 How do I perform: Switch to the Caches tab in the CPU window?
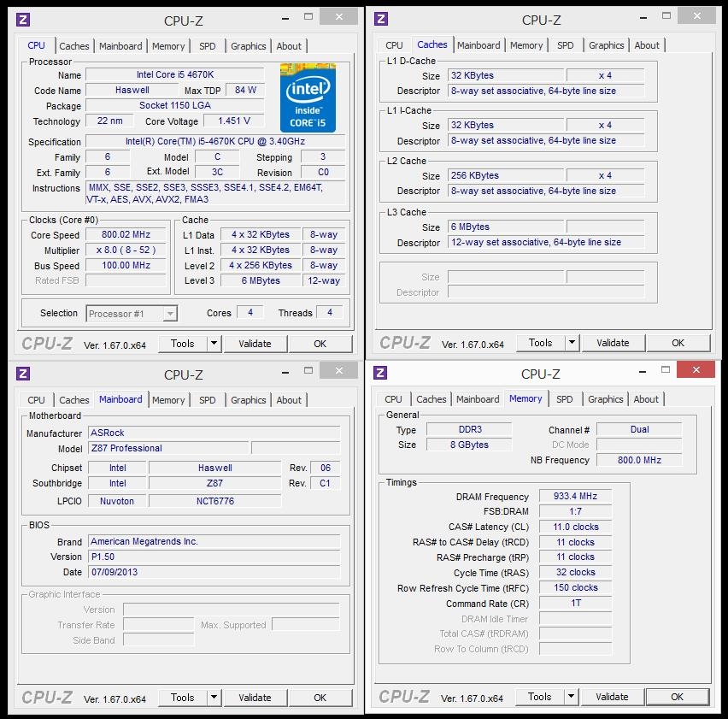[73, 46]
